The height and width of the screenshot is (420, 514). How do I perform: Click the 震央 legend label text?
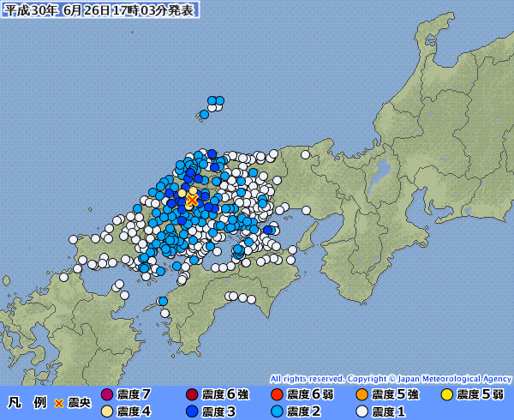[x=79, y=403]
